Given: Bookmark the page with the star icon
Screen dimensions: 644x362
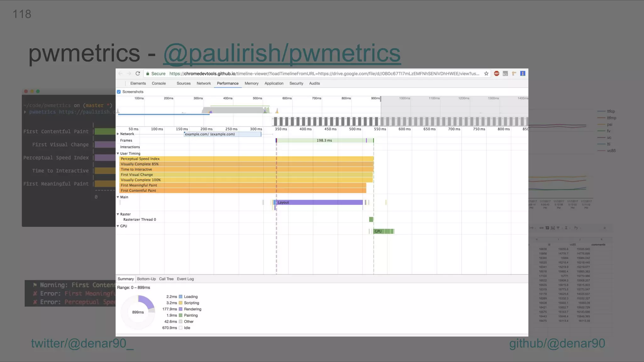Looking at the screenshot, I should (x=486, y=74).
